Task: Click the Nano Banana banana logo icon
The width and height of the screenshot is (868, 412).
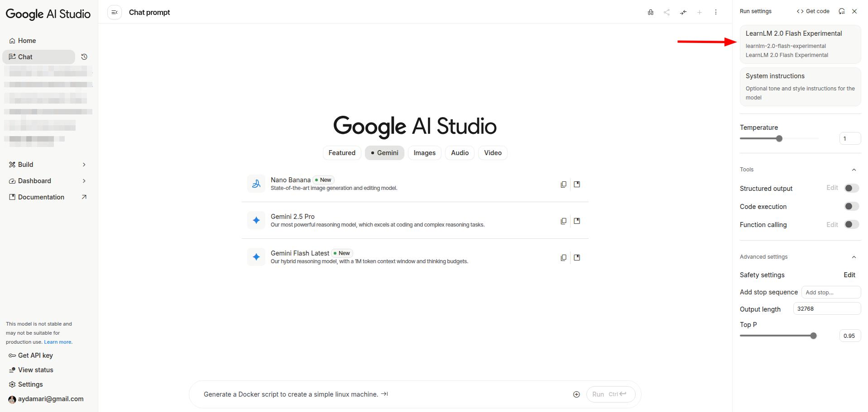Action: coord(256,184)
